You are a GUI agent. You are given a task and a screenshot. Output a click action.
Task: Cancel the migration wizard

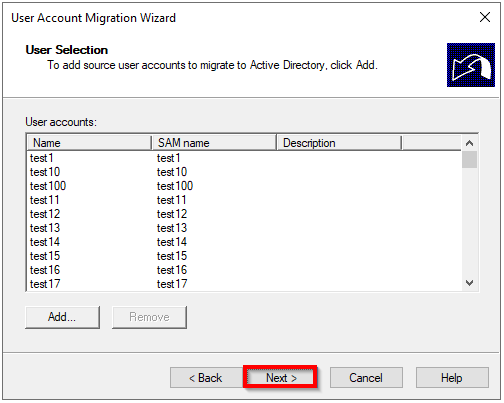[x=366, y=378]
